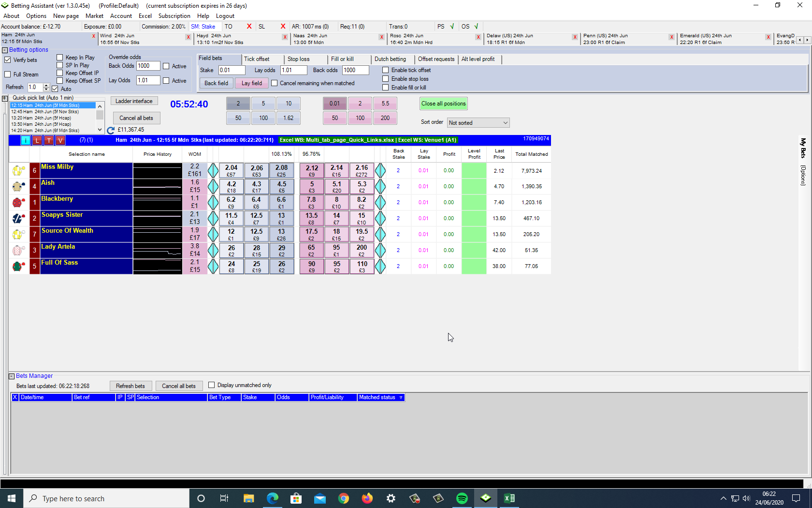Open Firefox from the taskbar
Viewport: 812px width, 508px height.
coord(367,498)
